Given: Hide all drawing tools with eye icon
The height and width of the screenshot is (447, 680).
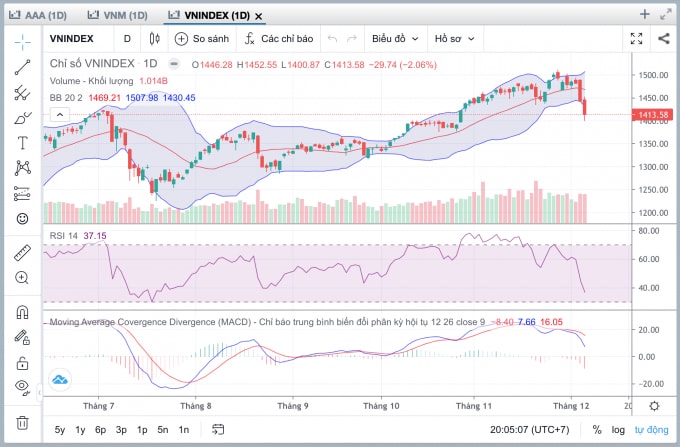Looking at the screenshot, I should (23, 387).
